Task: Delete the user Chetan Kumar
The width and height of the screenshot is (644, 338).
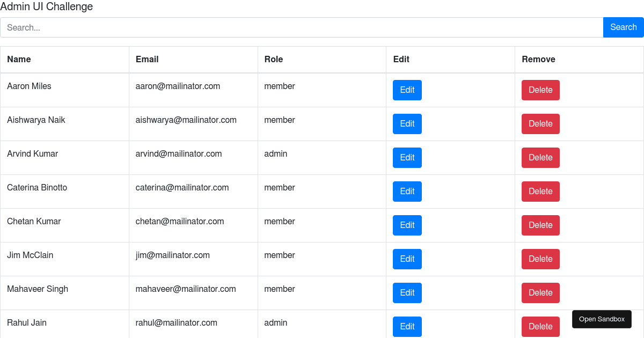Action: click(540, 225)
